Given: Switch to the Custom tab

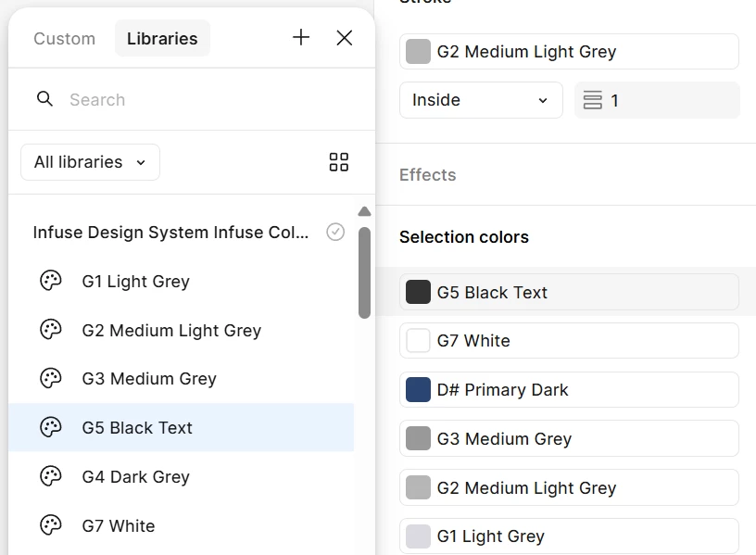Looking at the screenshot, I should click(x=65, y=39).
